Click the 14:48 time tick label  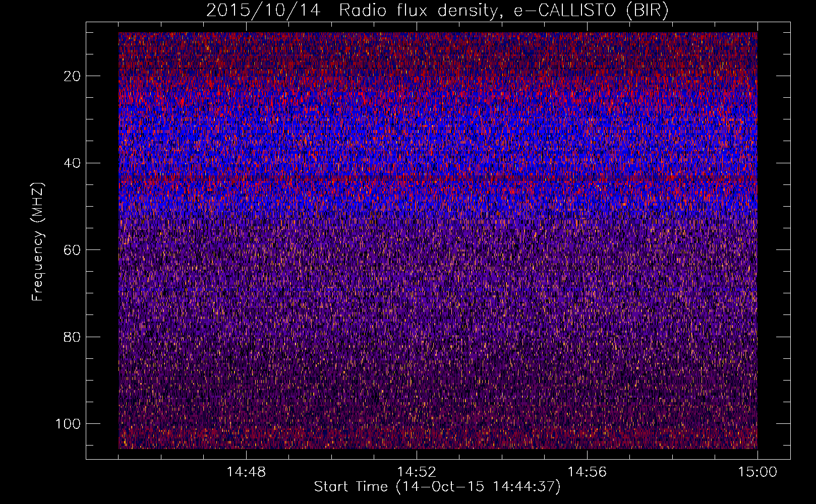click(x=246, y=472)
